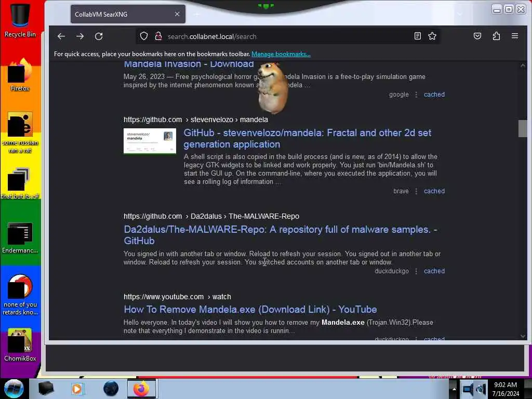Reload the current search page

click(x=99, y=36)
